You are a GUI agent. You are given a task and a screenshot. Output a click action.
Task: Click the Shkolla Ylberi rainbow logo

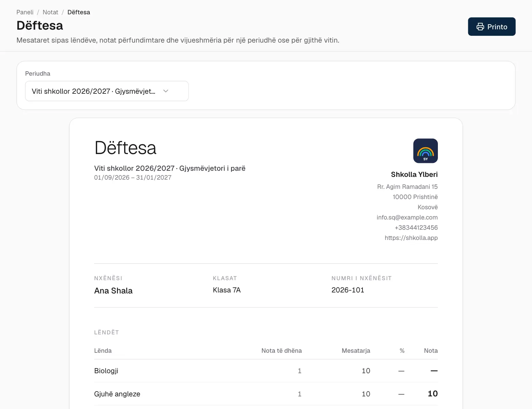coord(426,151)
